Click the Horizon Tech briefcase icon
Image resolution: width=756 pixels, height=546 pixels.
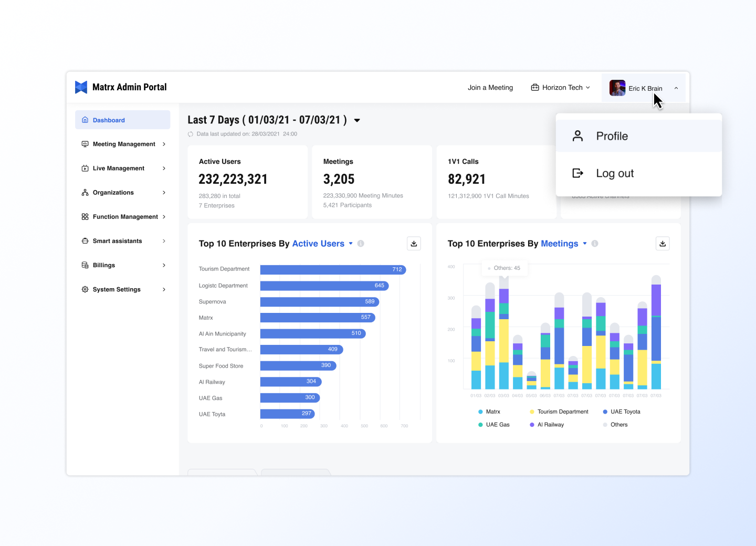coord(535,88)
